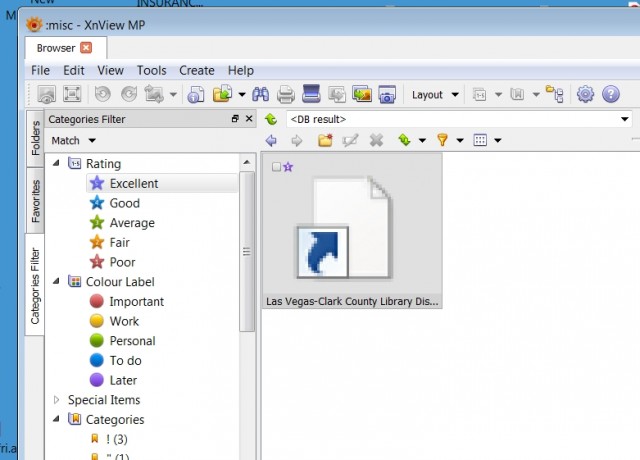640x460 pixels.
Task: Select the Las Vegas-Clark County Library thumbnail
Action: coord(352,231)
